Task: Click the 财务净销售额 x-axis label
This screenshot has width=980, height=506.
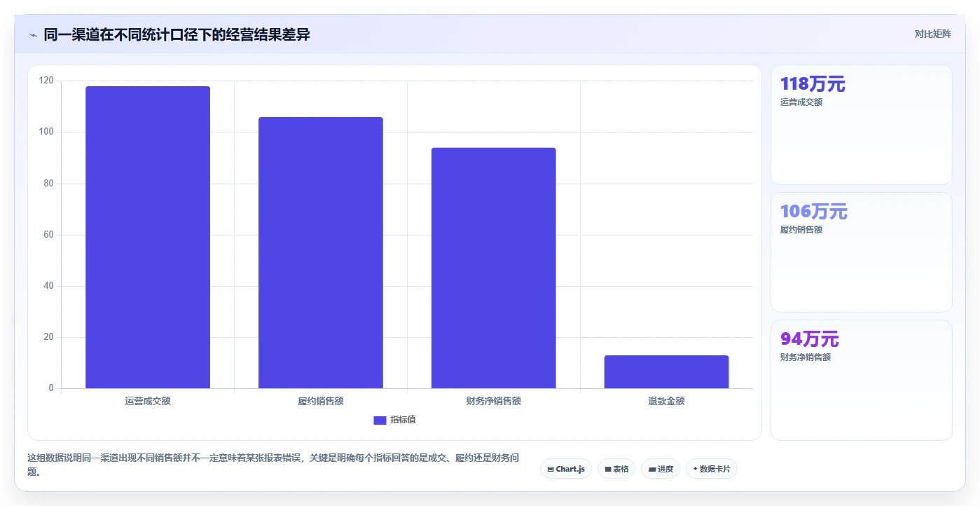Action: tap(494, 401)
